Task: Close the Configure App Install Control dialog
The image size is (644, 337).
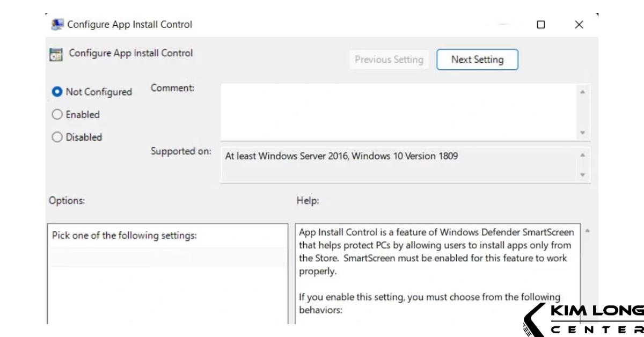Action: pos(579,25)
